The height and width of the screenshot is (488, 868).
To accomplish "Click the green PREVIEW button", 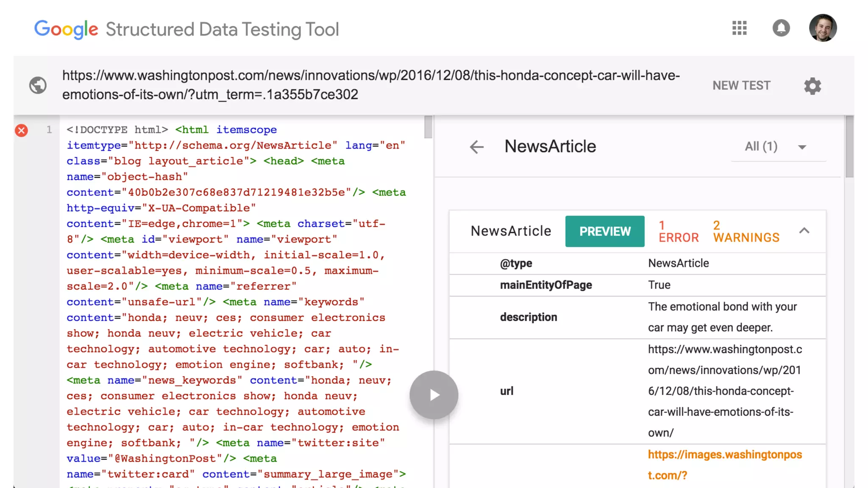I will click(605, 231).
